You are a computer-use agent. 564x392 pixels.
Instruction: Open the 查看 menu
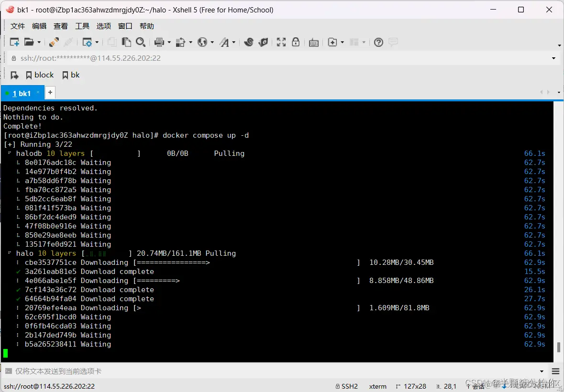point(61,26)
